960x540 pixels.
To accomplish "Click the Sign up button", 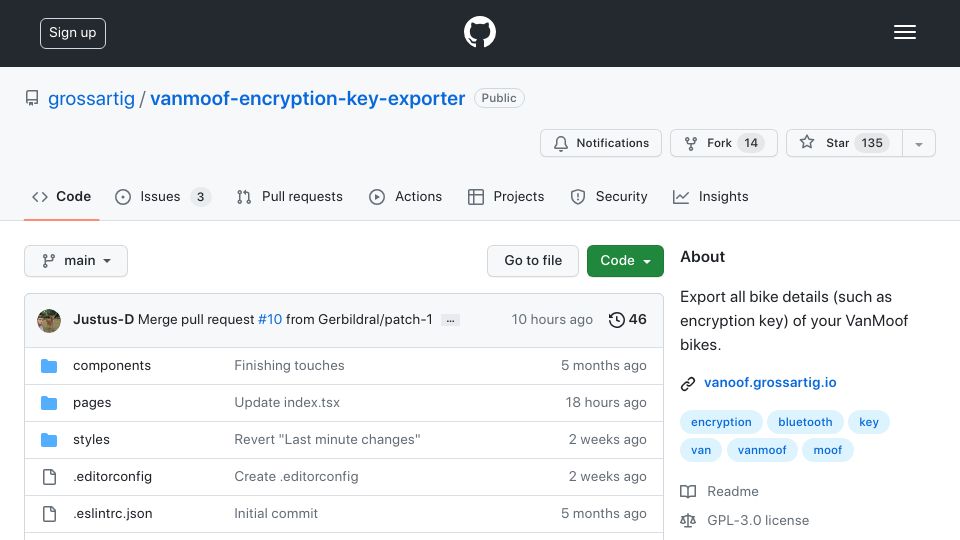I will pyautogui.click(x=73, y=33).
